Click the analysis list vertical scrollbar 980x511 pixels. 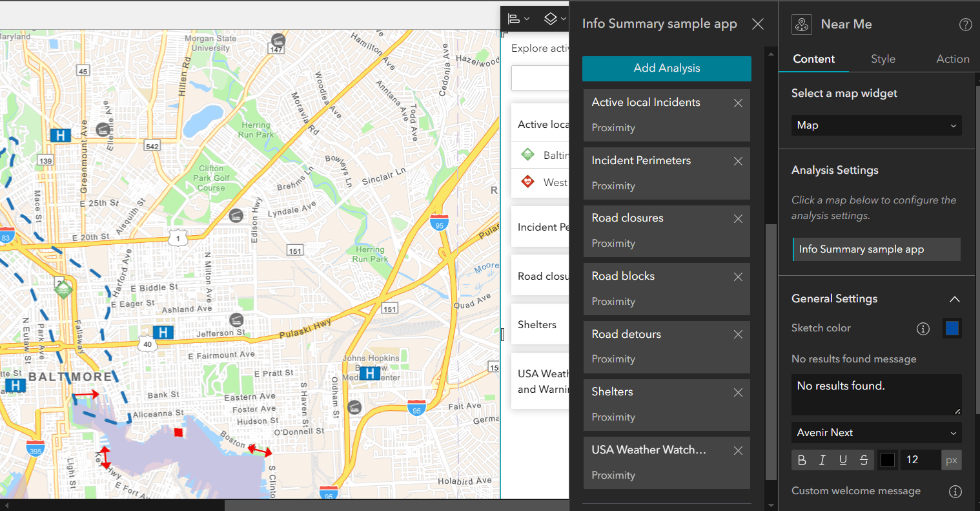[x=771, y=352]
